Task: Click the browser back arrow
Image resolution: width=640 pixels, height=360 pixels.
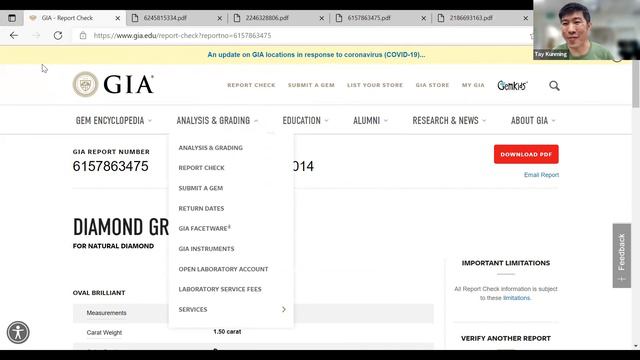Action: point(14,36)
